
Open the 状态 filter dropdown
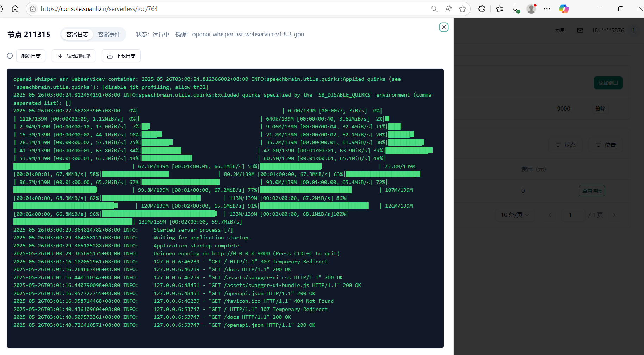click(565, 145)
